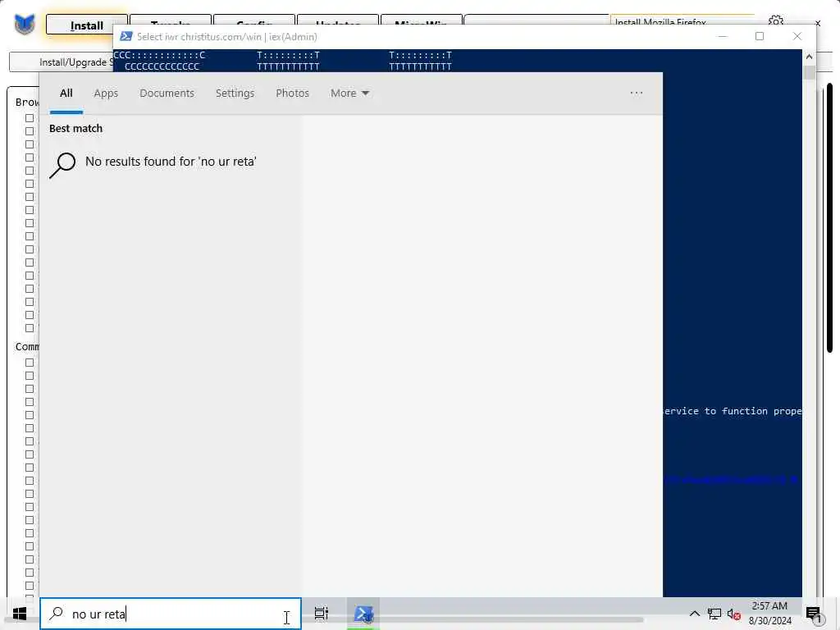Check the fifth checkbox under Communications
Viewport: 840px width, 630px height.
pyautogui.click(x=30, y=415)
